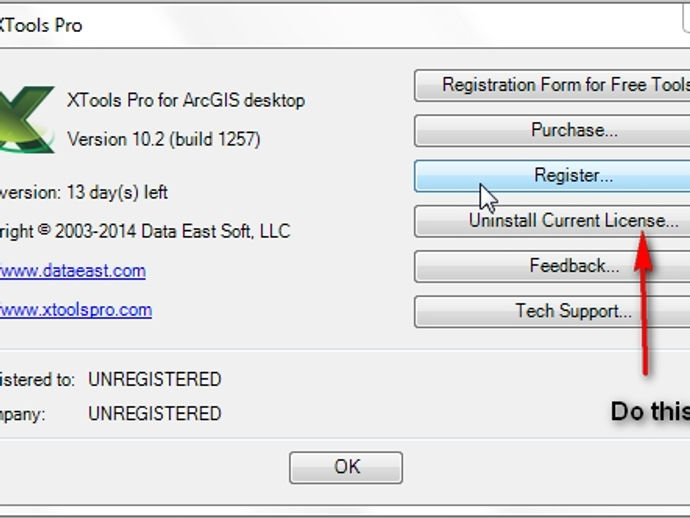Select Uninstall Current License... button
This screenshot has height=518, width=690.
click(x=554, y=221)
